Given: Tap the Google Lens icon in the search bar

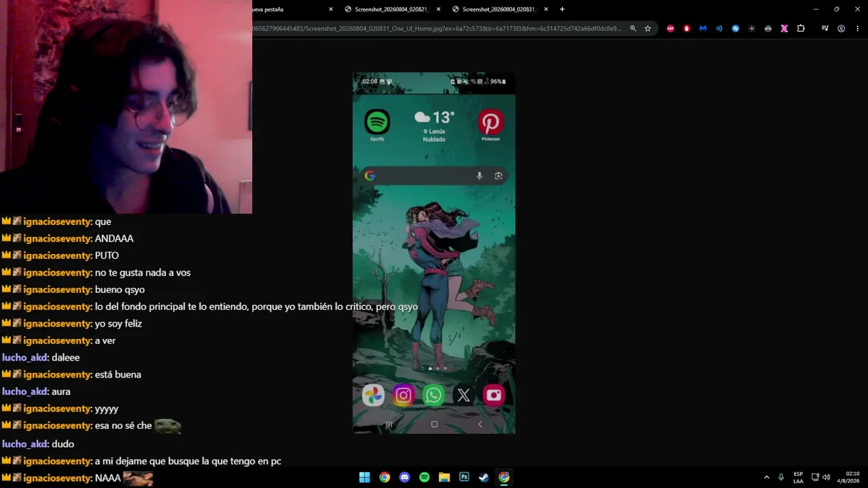Looking at the screenshot, I should coord(498,176).
